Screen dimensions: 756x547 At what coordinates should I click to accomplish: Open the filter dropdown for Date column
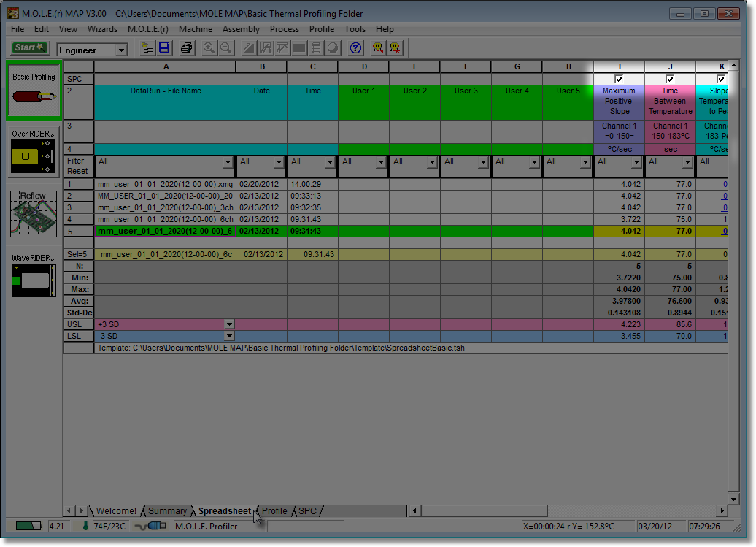coord(279,162)
